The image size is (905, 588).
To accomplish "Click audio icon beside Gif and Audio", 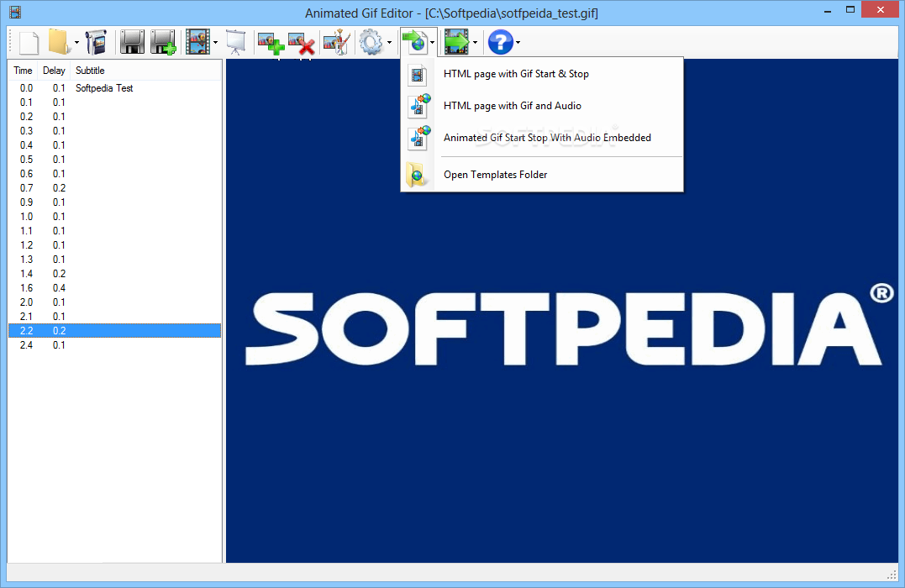I will click(x=419, y=106).
